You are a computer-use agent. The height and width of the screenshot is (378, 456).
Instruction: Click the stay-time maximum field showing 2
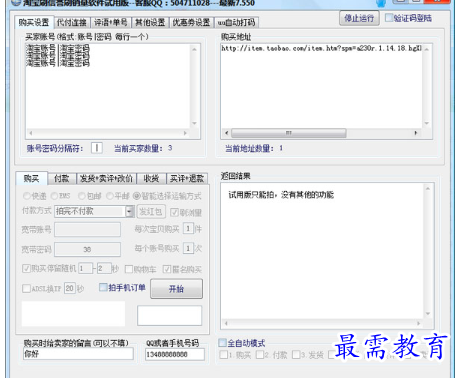pyautogui.click(x=104, y=268)
